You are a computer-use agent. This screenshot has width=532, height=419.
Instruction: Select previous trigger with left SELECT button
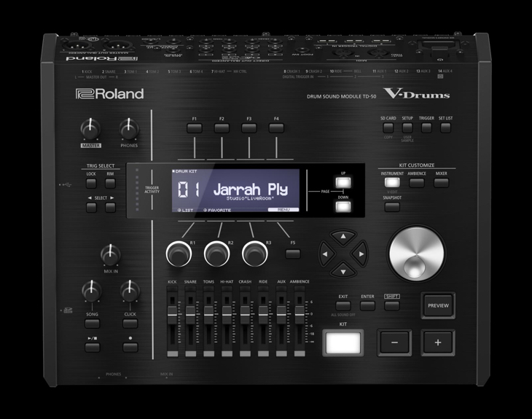[x=91, y=207]
